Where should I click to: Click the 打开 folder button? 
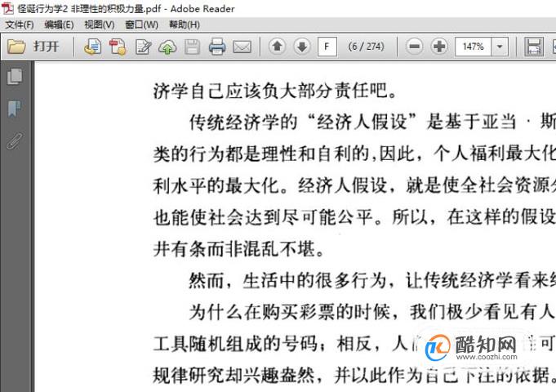(x=33, y=47)
